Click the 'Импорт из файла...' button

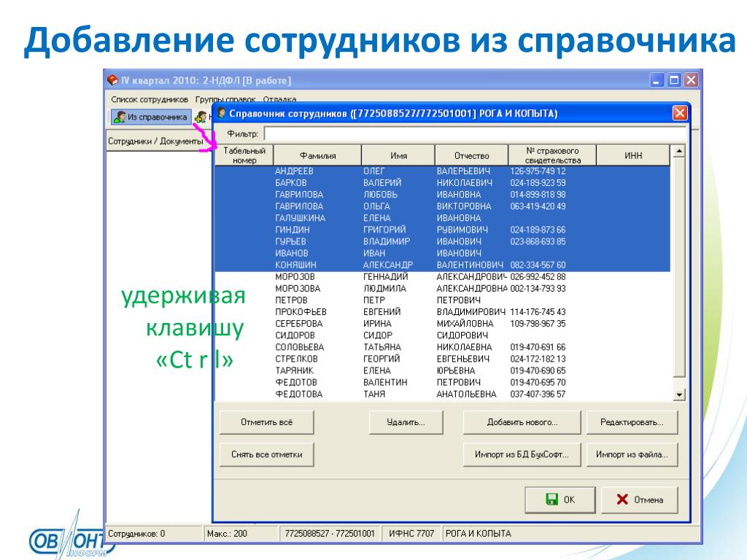point(632,455)
